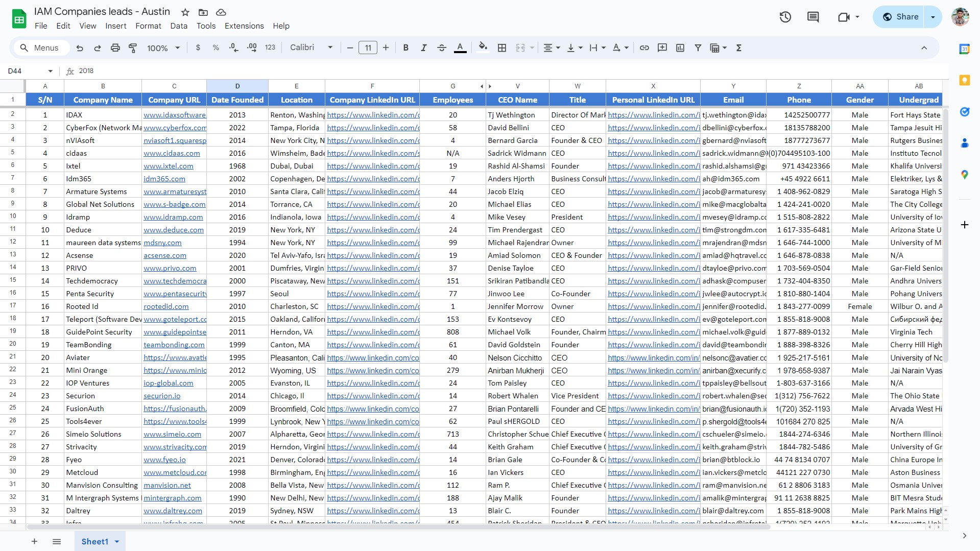Expand hidden columns arrow after column G

(x=482, y=86)
